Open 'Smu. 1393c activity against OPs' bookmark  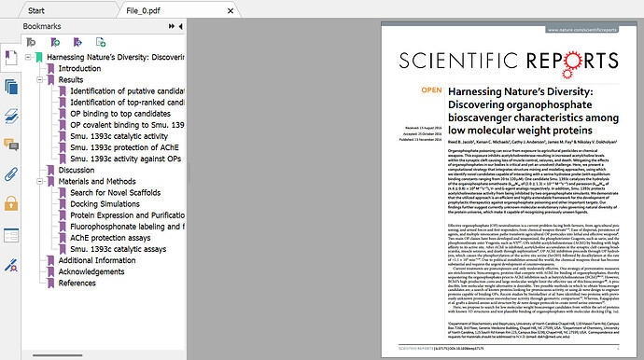tap(125, 159)
